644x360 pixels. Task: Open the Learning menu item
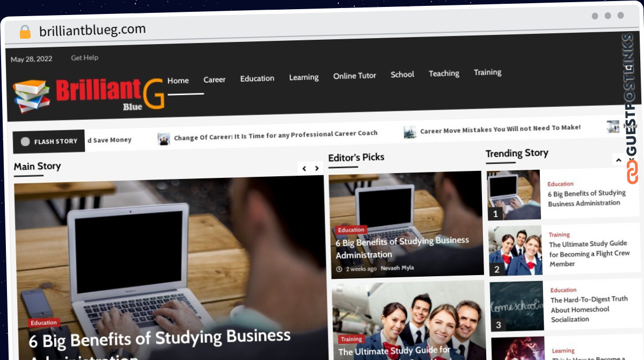(304, 77)
